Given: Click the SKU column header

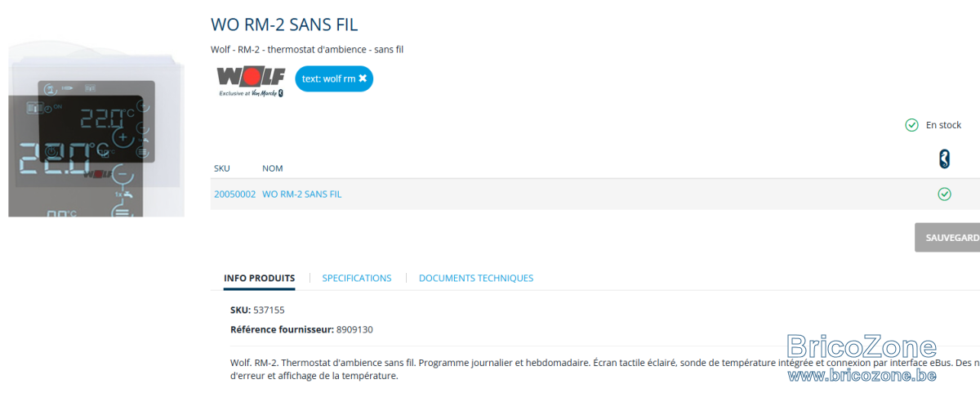Looking at the screenshot, I should (x=222, y=168).
